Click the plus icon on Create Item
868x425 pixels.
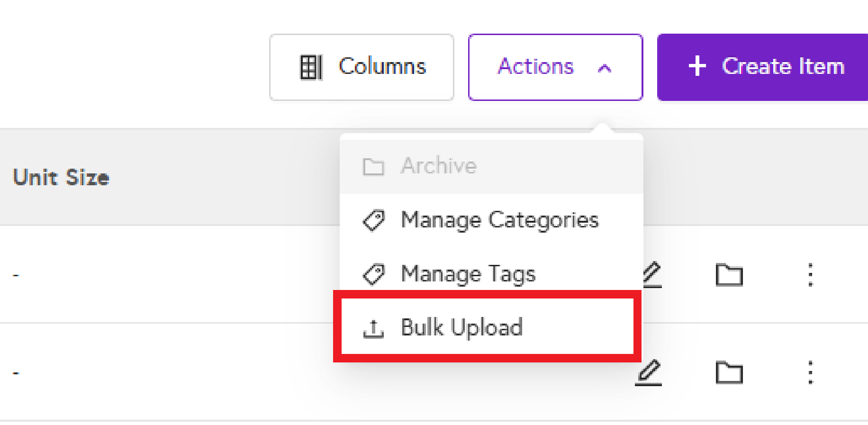[697, 66]
